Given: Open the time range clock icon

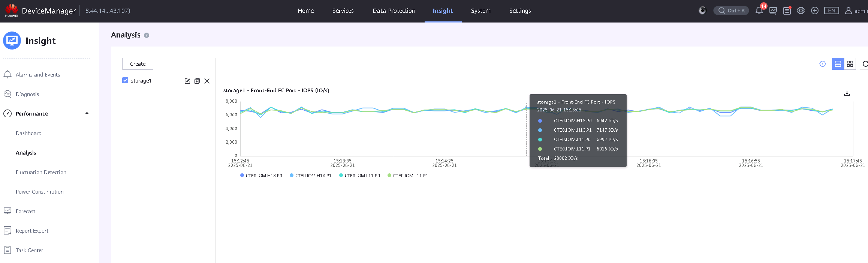Looking at the screenshot, I should 823,64.
